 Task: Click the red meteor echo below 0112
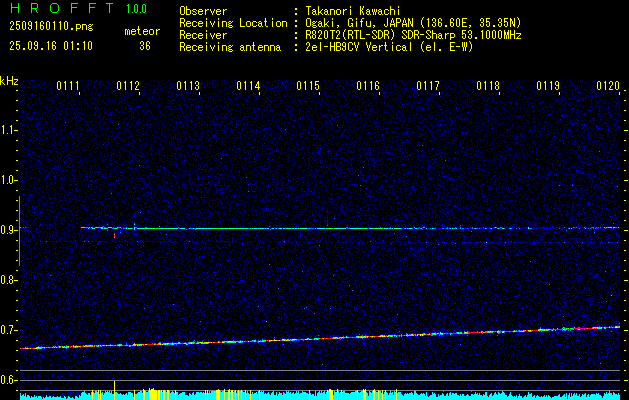(x=115, y=236)
